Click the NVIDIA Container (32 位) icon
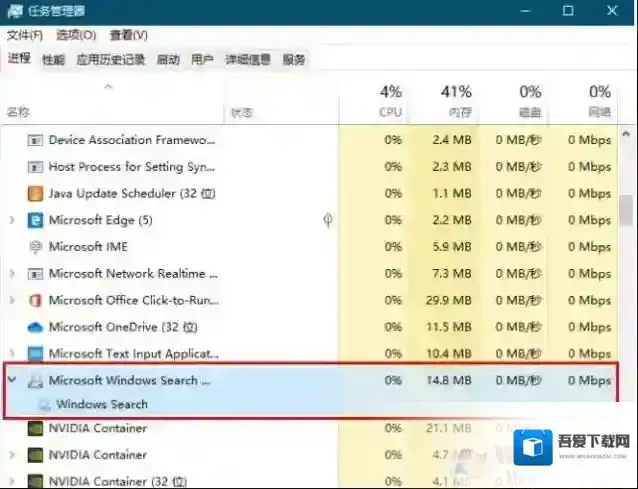 (35, 482)
